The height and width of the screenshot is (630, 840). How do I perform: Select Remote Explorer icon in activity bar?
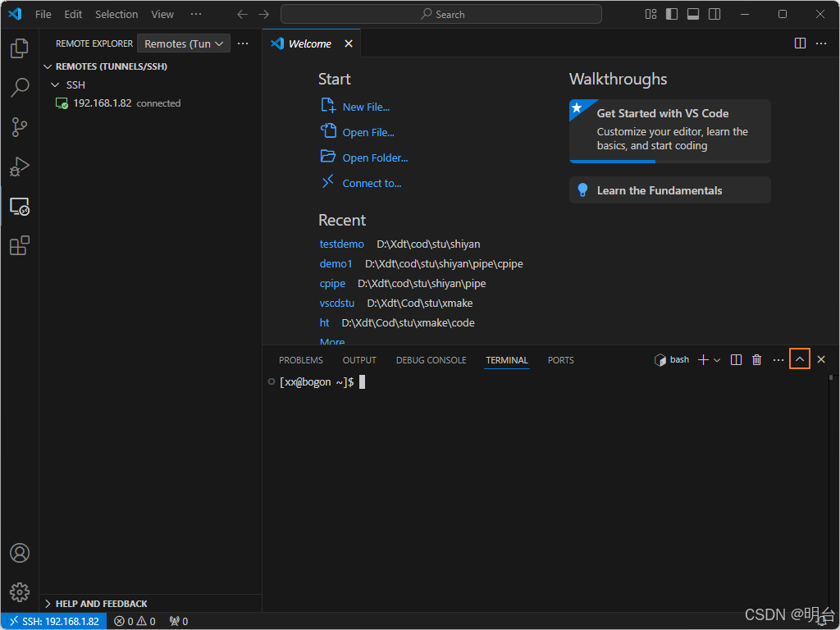(20, 206)
